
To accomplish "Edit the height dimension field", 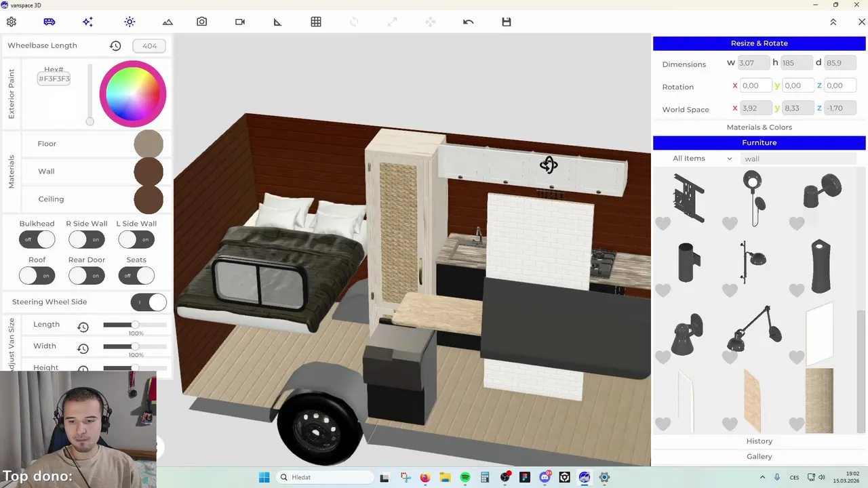I will click(x=797, y=63).
